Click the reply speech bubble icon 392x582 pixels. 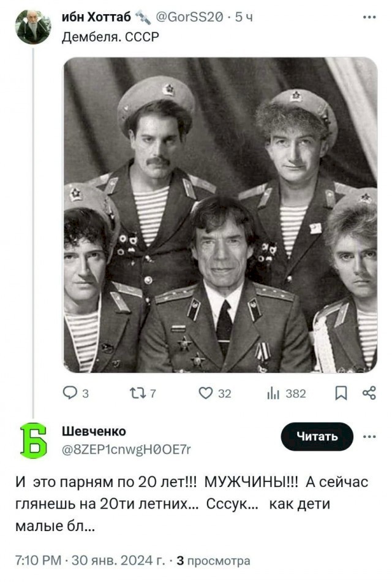pyautogui.click(x=70, y=392)
